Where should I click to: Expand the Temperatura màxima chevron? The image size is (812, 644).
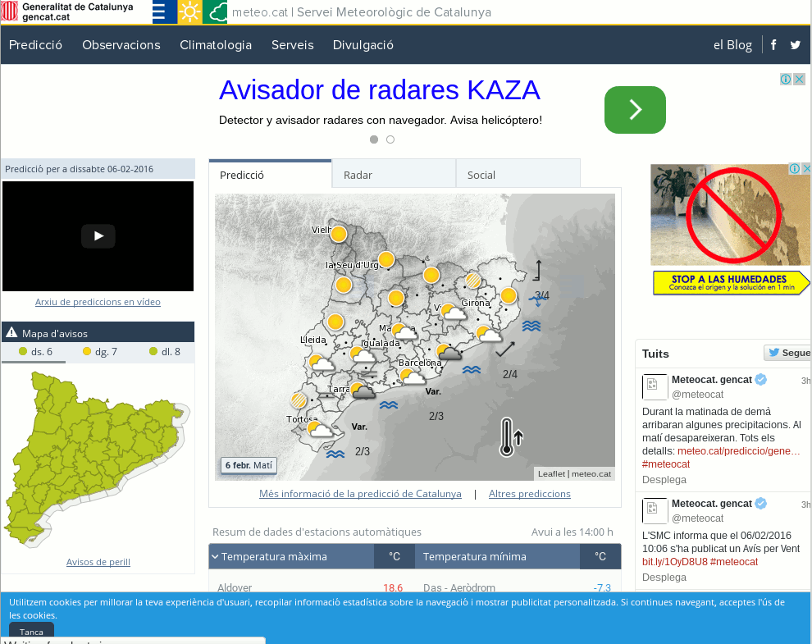pos(215,556)
